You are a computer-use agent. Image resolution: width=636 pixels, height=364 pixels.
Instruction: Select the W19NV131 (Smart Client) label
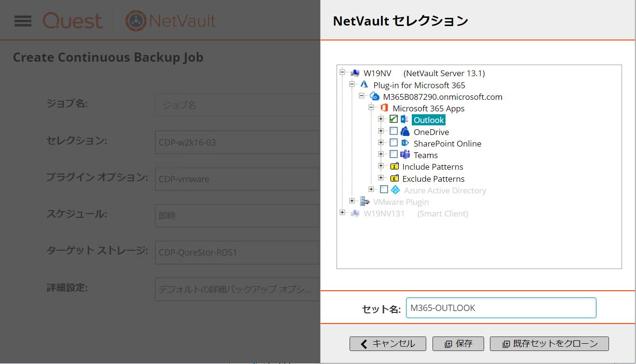click(416, 214)
